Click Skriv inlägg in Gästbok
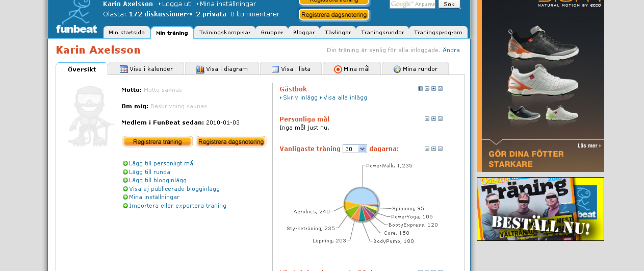The height and width of the screenshot is (271, 644). 300,97
